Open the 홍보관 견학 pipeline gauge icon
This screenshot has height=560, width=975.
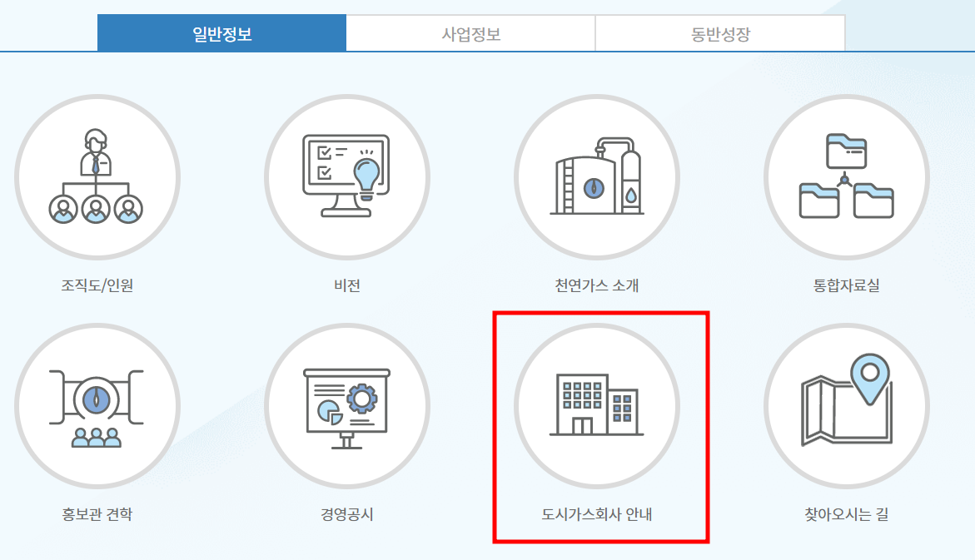(x=97, y=406)
